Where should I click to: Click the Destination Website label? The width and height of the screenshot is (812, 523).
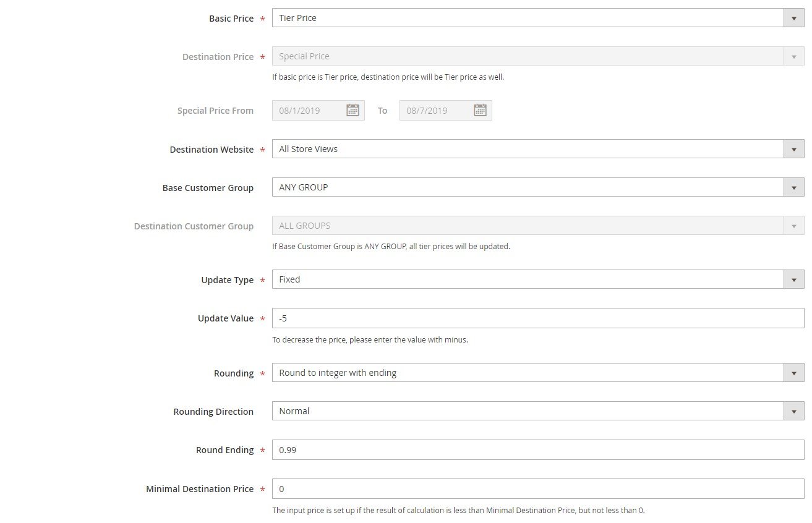[212, 150]
